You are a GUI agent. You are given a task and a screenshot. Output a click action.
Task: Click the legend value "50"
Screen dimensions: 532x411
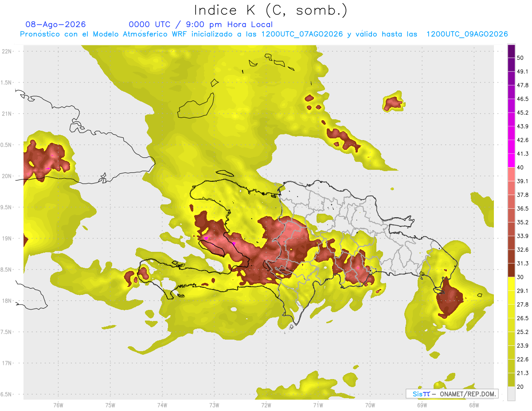pos(520,58)
